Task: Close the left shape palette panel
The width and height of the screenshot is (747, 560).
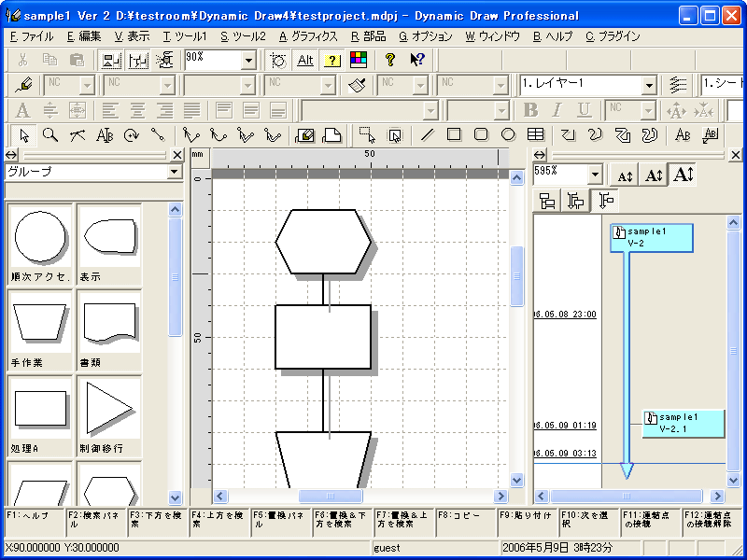Action: [177, 155]
